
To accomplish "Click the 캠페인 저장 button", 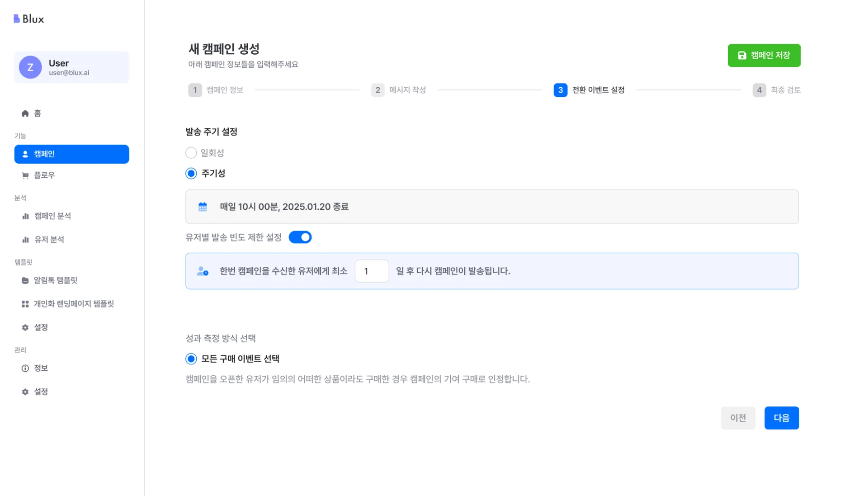I will click(x=764, y=56).
